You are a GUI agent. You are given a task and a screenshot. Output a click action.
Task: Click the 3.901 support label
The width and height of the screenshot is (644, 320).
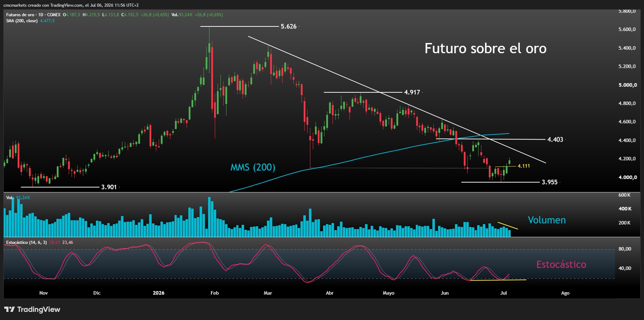[109, 187]
